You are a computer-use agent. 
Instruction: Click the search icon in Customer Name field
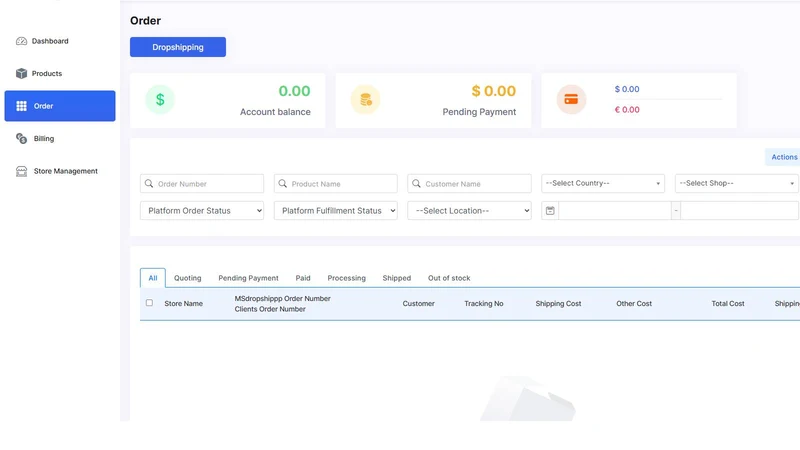(416, 184)
